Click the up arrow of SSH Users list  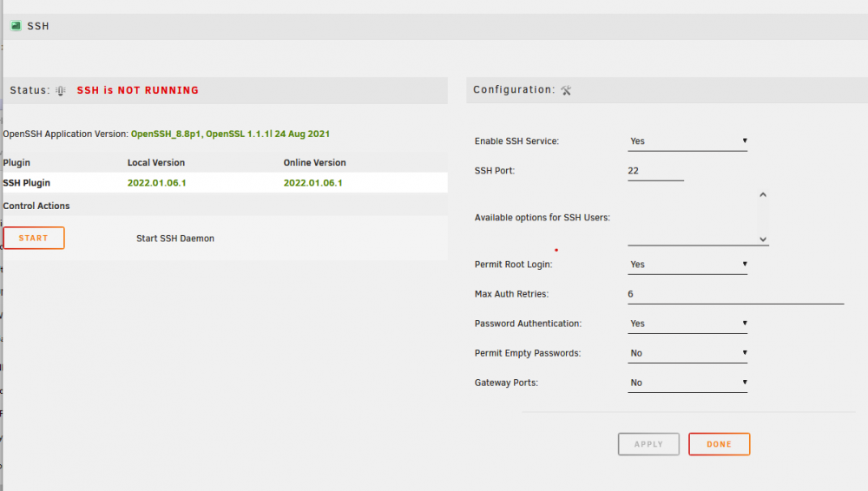(x=763, y=195)
